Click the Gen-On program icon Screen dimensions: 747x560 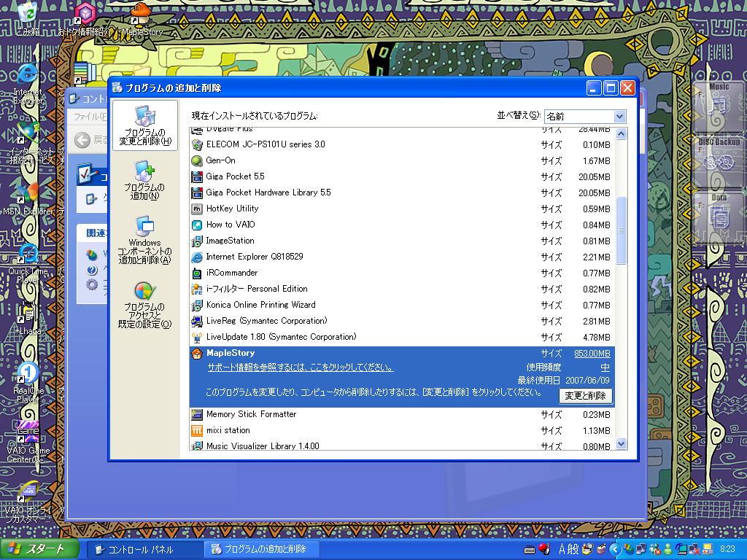[197, 160]
